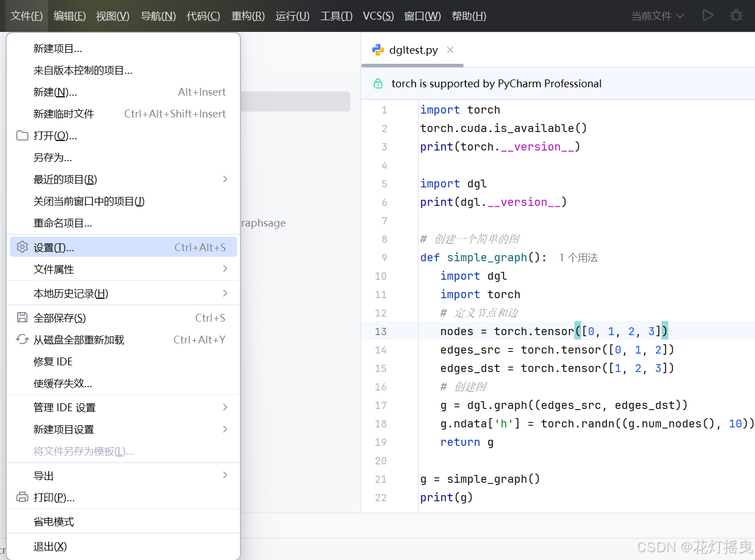Viewport: 755px width, 560px height.
Task: Expand the 管理 IDE 设置 submenu arrow
Action: pos(225,407)
